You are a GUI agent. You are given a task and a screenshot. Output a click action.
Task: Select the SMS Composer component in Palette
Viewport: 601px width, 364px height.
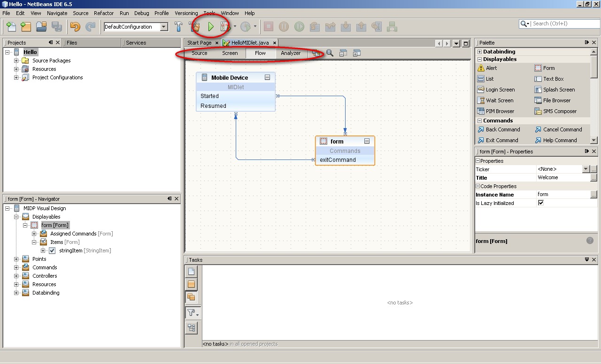pos(555,111)
